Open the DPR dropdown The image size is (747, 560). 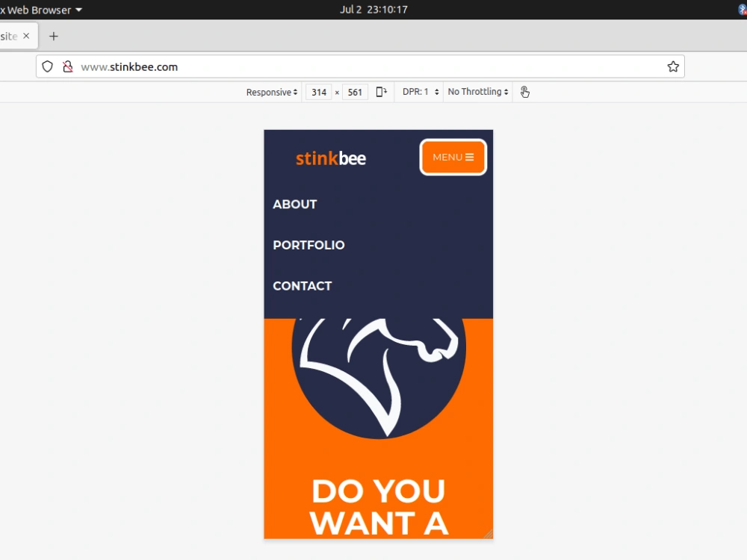pos(420,92)
